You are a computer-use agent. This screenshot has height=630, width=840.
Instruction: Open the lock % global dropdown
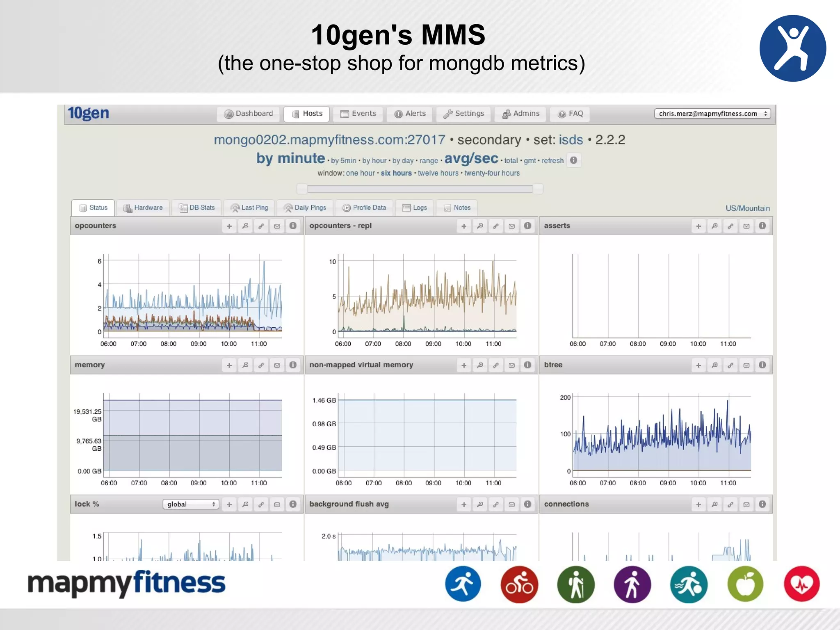pos(191,504)
